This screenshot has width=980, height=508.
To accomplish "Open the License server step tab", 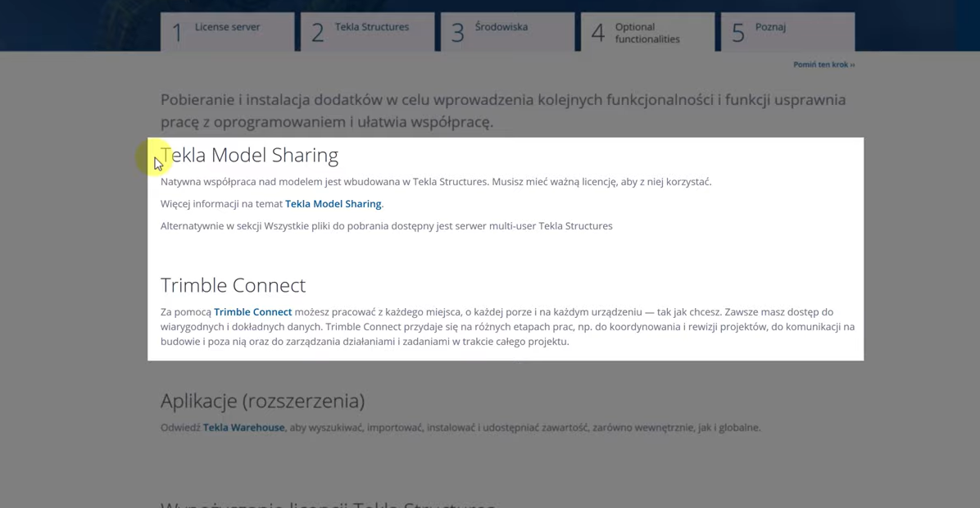I will [x=227, y=31].
